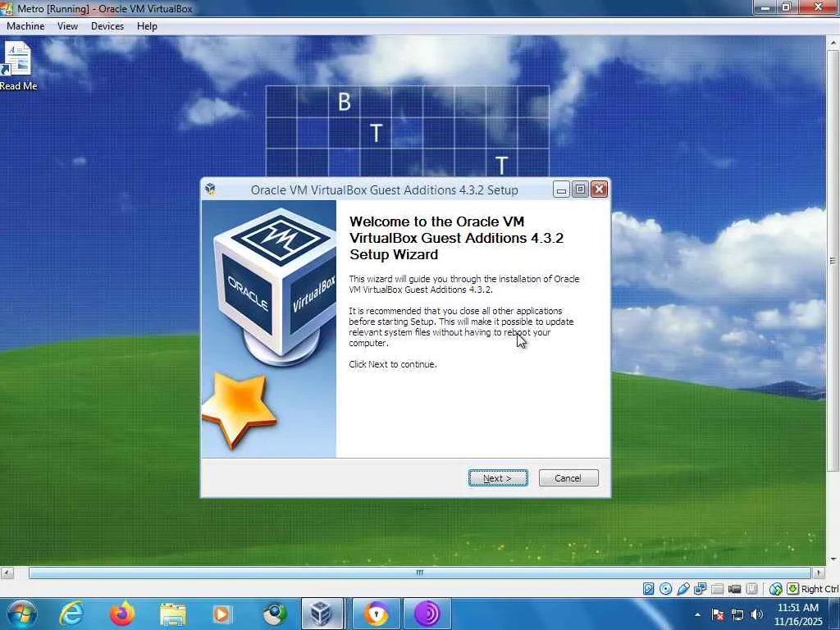Cancel the Guest Additions setup

568,478
